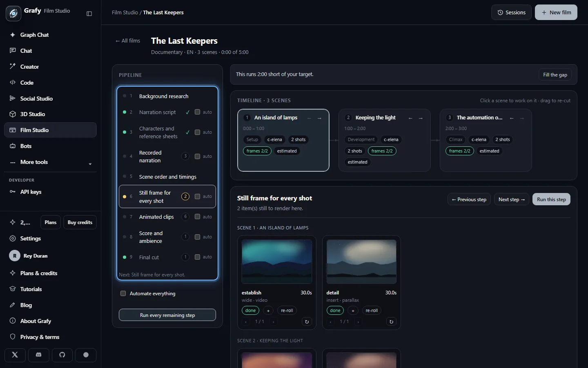
Task: Refresh the detail shot with circular arrow
Action: pyautogui.click(x=391, y=322)
